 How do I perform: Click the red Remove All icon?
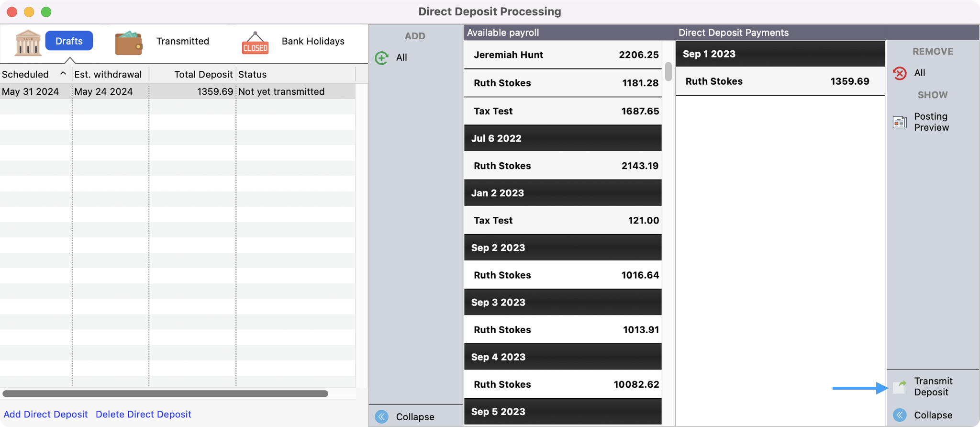[900, 73]
